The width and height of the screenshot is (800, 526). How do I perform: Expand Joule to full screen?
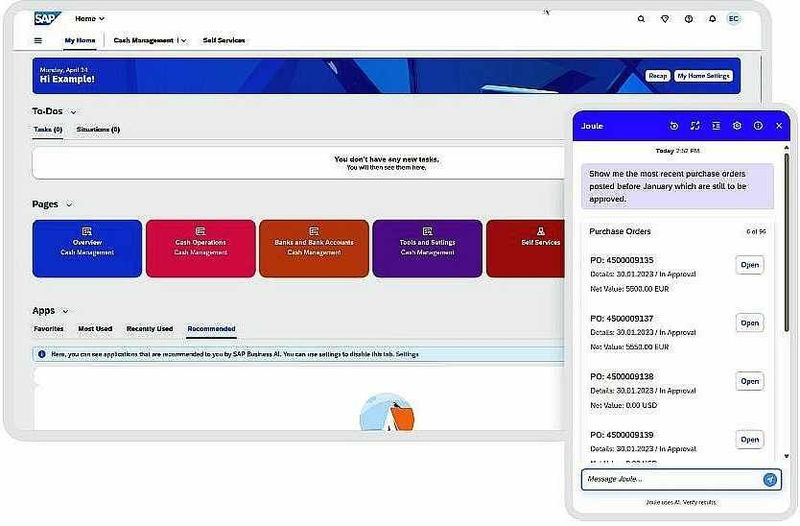coord(695,126)
